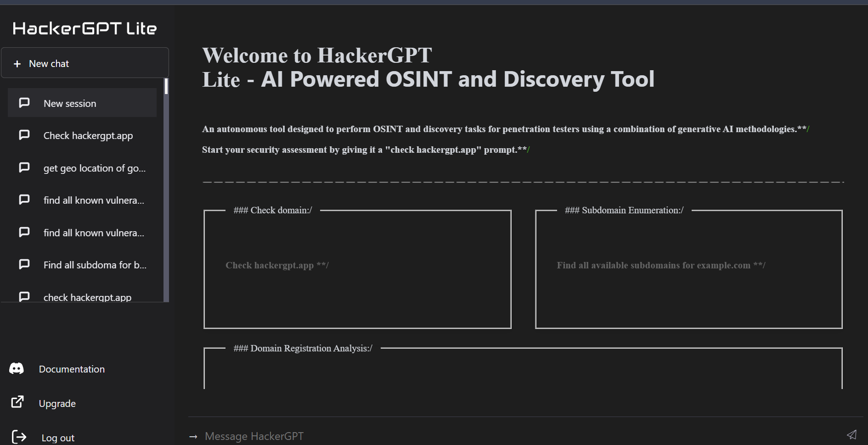Click the arrow icon in the message bar
The height and width of the screenshot is (445, 868).
[x=193, y=436]
